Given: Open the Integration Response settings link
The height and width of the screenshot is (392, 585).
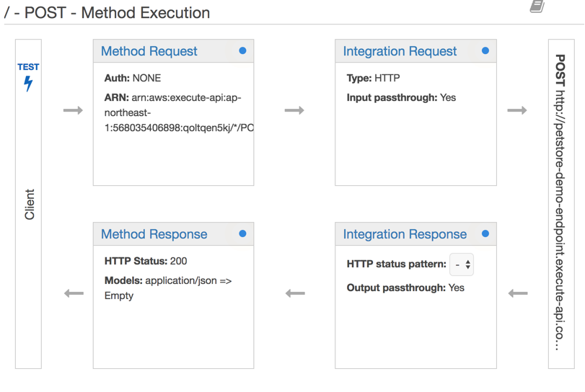Looking at the screenshot, I should click(405, 234).
